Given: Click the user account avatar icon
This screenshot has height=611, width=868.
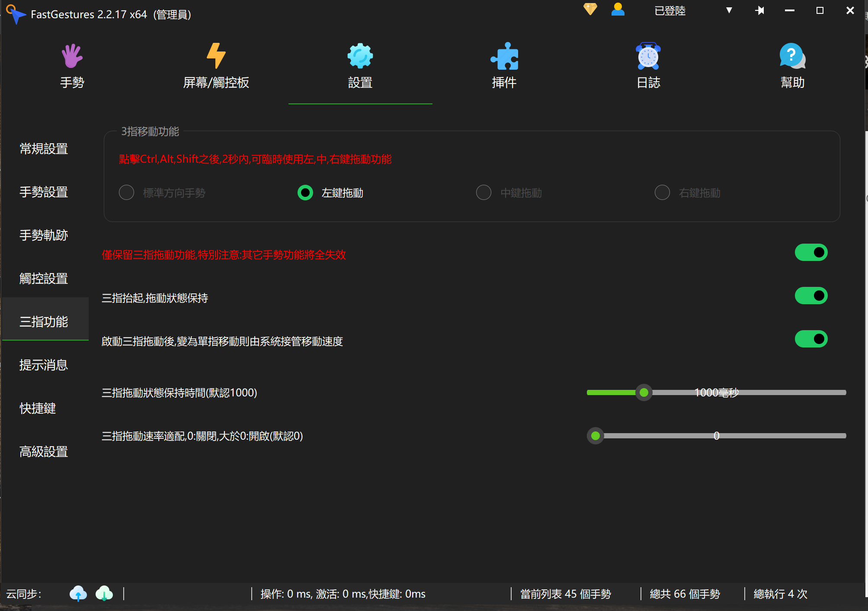Looking at the screenshot, I should click(618, 9).
